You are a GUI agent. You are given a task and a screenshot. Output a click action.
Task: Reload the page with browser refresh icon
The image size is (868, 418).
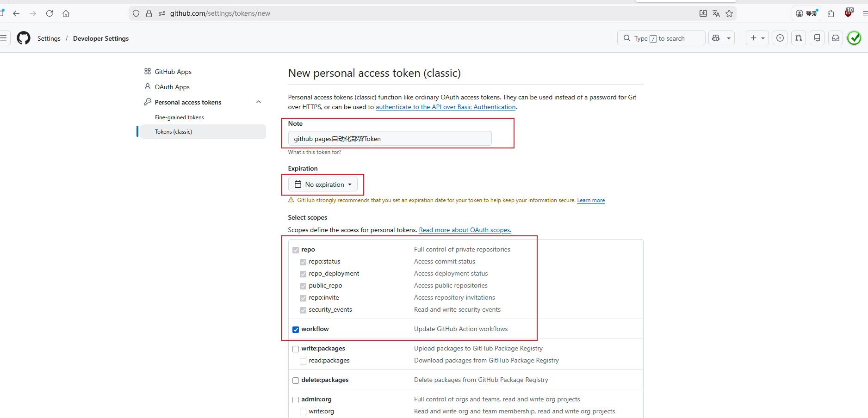pyautogui.click(x=50, y=13)
